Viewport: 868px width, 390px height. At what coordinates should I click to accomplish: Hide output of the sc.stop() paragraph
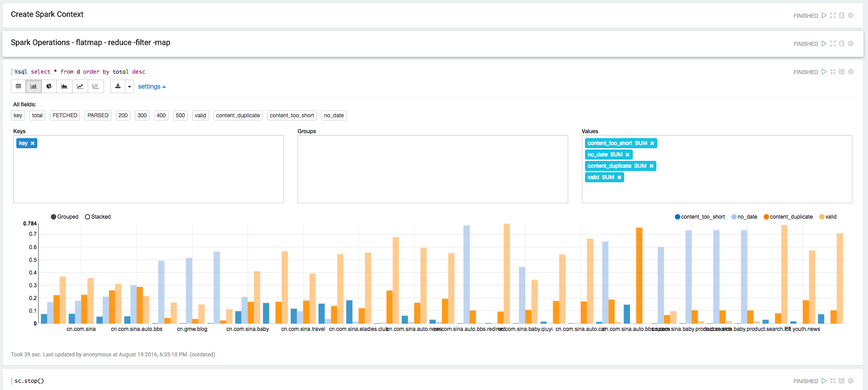(842, 381)
